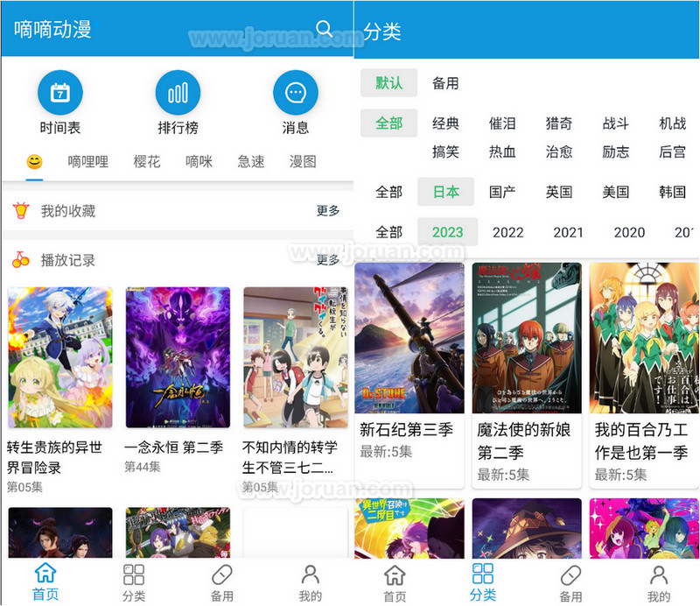Viewport: 700px width, 606px height.
Task: Tap the search magnifier in the 嘀嘀动漫 header
Action: pos(325,29)
